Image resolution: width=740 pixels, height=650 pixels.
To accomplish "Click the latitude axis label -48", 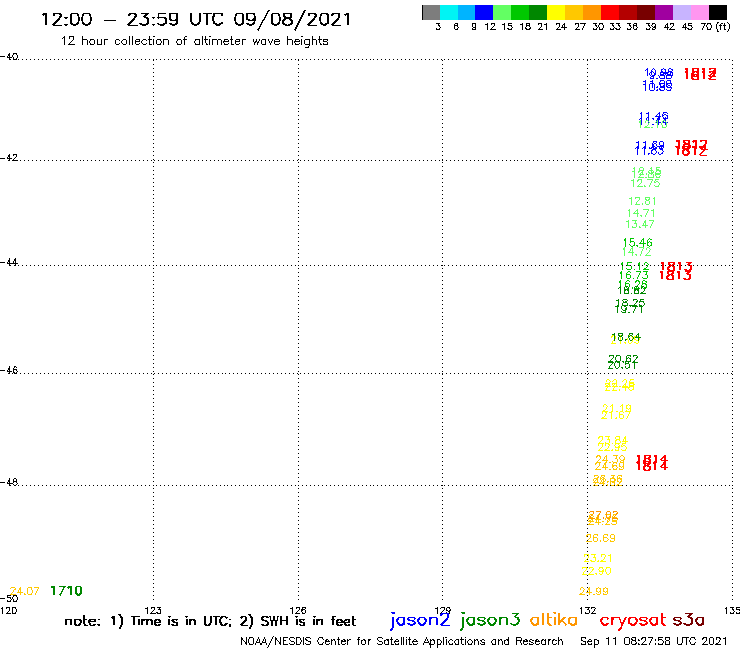I will pyautogui.click(x=9, y=482).
